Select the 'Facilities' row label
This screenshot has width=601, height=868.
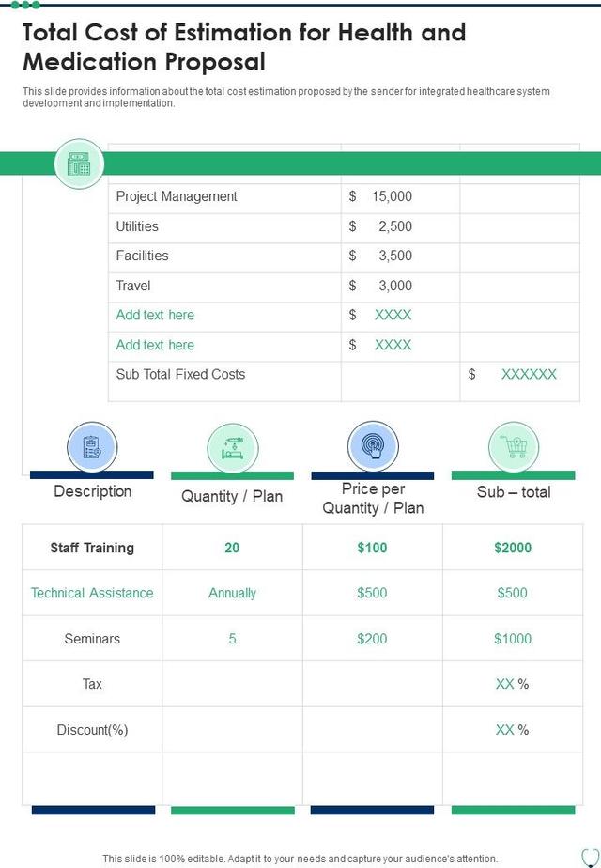[142, 256]
